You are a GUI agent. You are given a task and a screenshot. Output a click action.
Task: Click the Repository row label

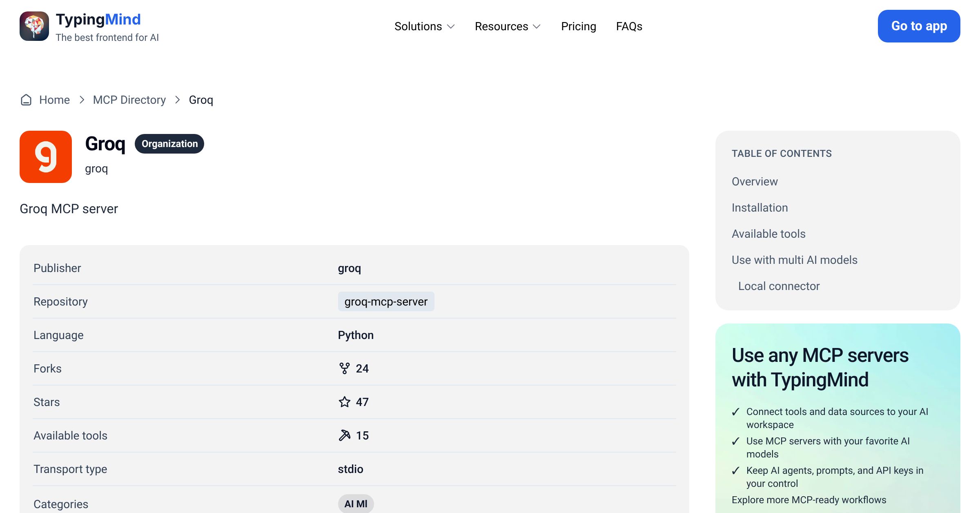click(x=60, y=301)
